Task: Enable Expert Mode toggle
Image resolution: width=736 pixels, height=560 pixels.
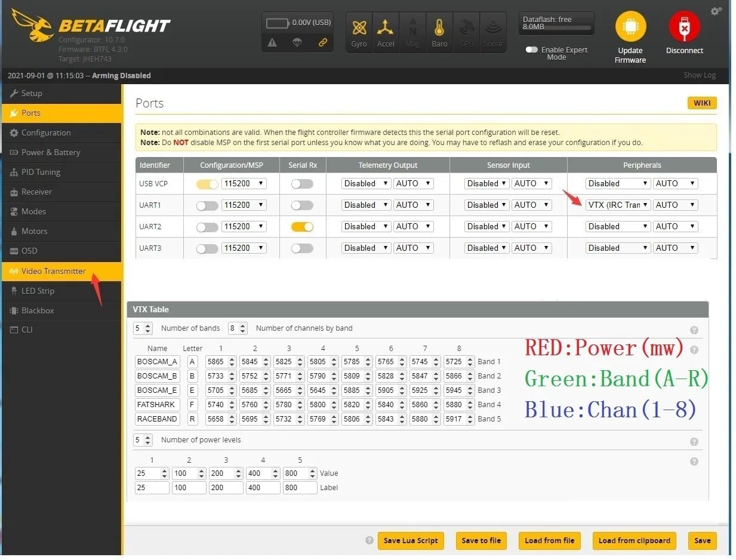Action: [x=532, y=50]
